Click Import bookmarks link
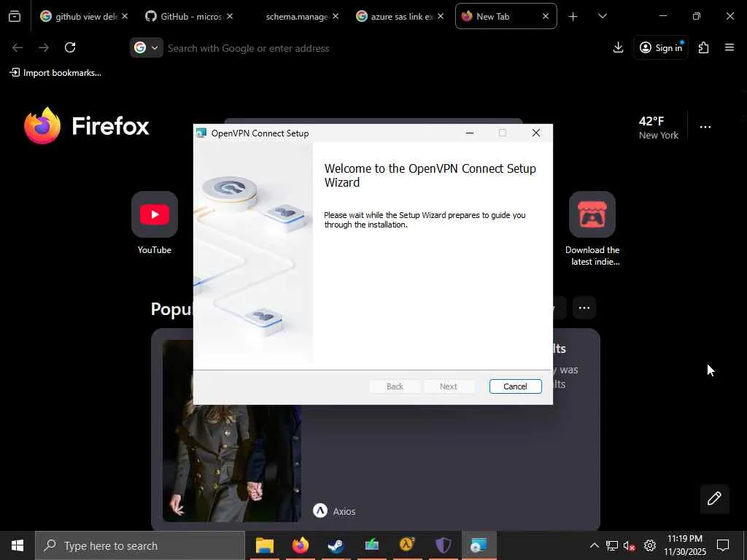 point(55,73)
